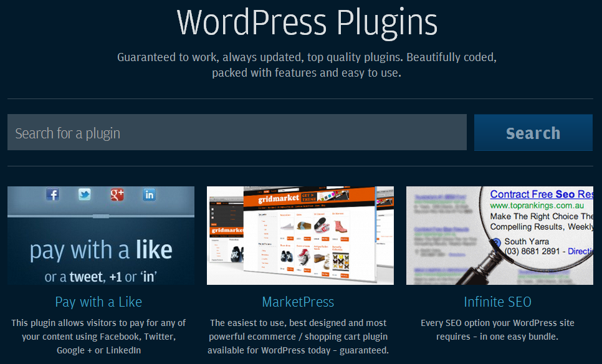Open the Pay with a Like title link

click(98, 302)
